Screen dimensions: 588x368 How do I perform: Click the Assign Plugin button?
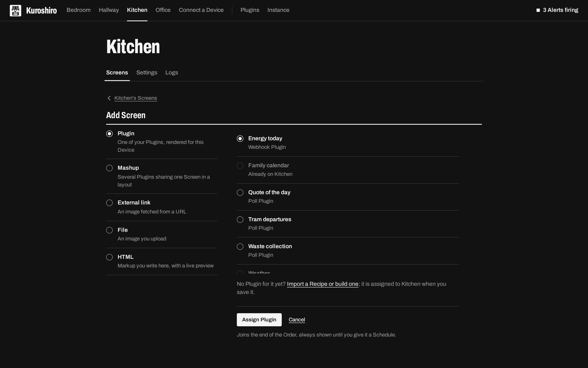pos(259,320)
